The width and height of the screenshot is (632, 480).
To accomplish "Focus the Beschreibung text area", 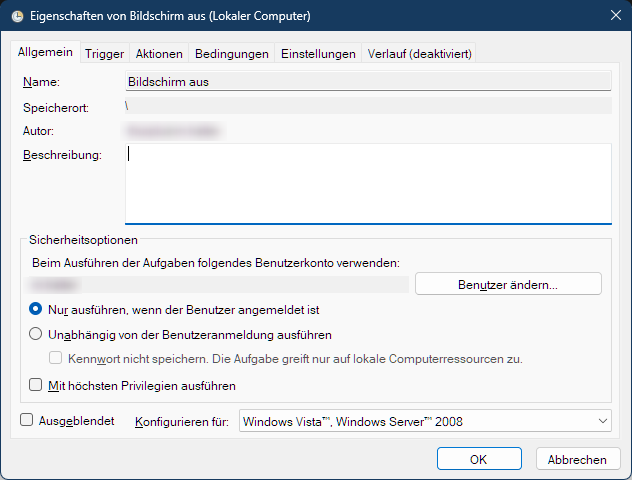I will coord(367,183).
